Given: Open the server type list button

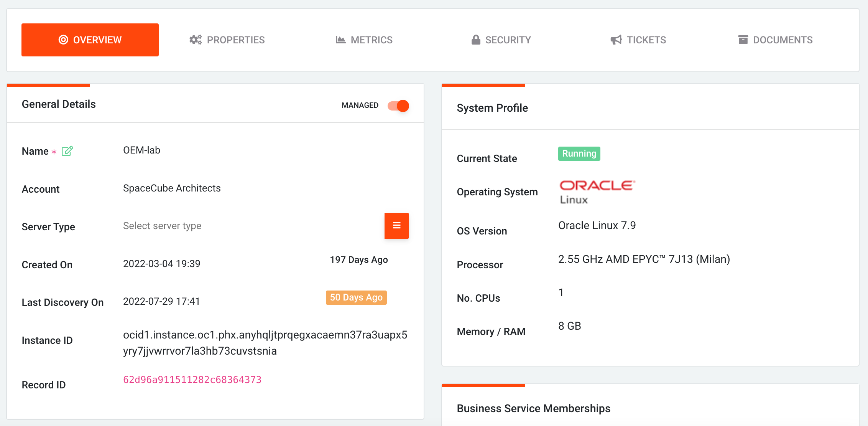Looking at the screenshot, I should click(x=397, y=226).
